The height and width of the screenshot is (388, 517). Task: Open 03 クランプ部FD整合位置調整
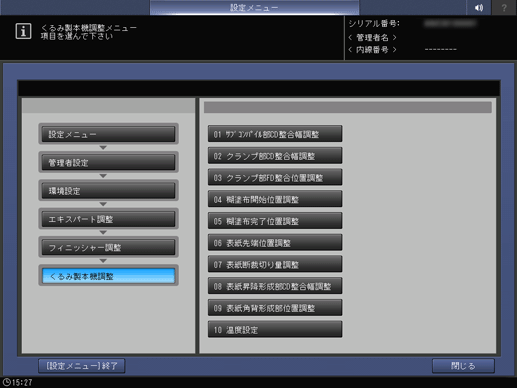275,177
